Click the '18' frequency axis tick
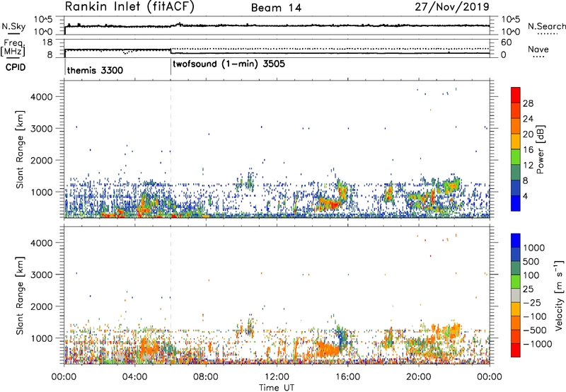Image resolution: width=566 pixels, height=392 pixels. [x=48, y=42]
